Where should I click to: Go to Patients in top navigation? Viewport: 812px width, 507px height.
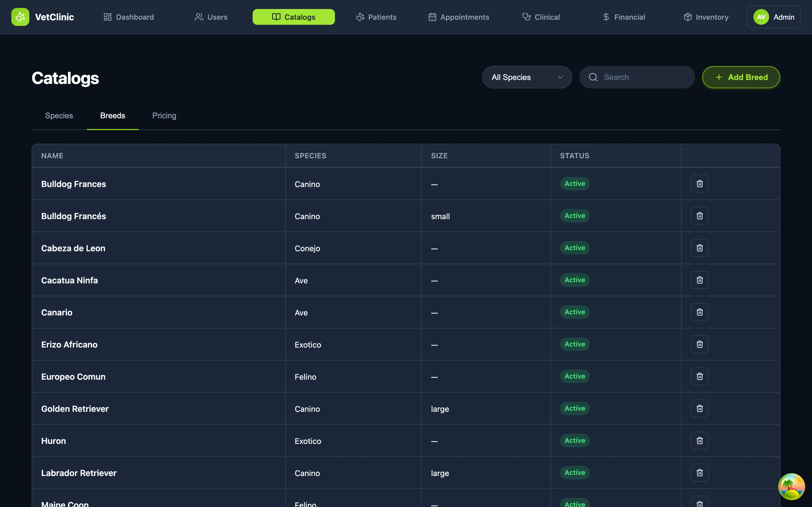pos(376,17)
